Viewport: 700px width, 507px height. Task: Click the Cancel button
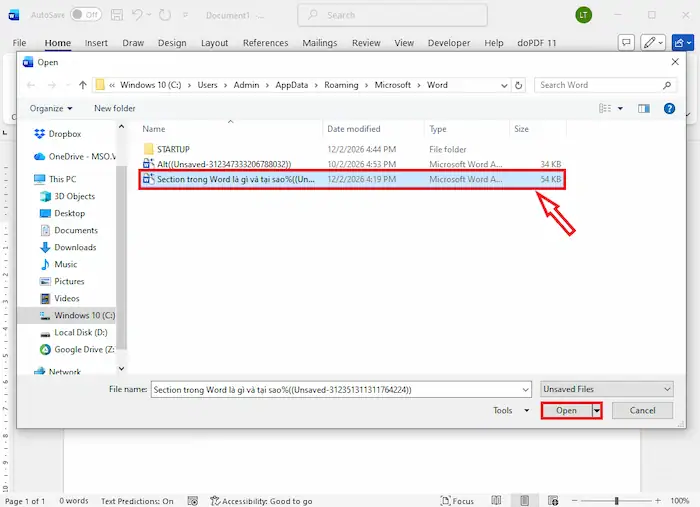coord(641,411)
